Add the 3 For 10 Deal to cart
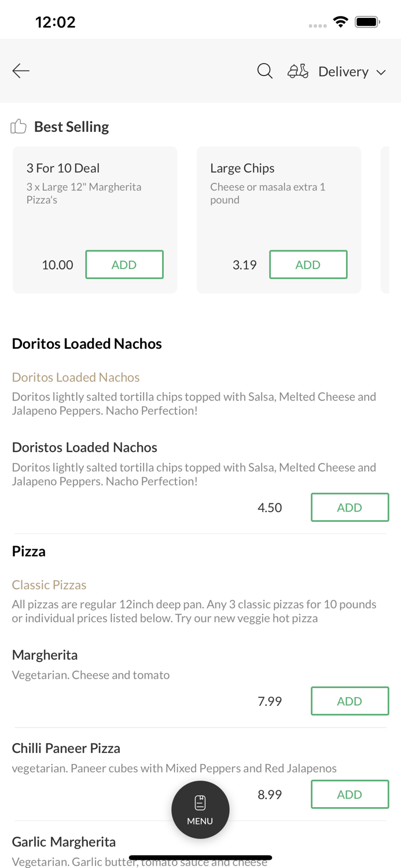The height and width of the screenshot is (868, 401). (x=124, y=264)
